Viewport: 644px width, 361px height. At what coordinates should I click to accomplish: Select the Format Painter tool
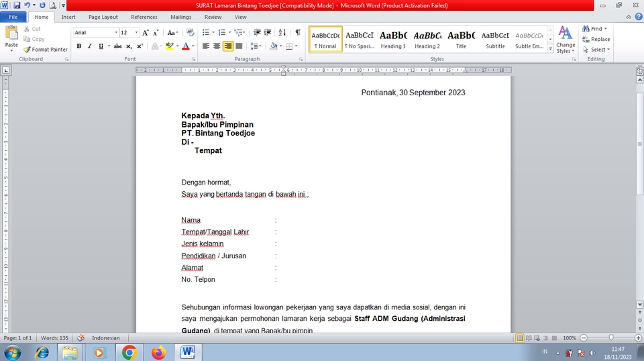[x=45, y=49]
